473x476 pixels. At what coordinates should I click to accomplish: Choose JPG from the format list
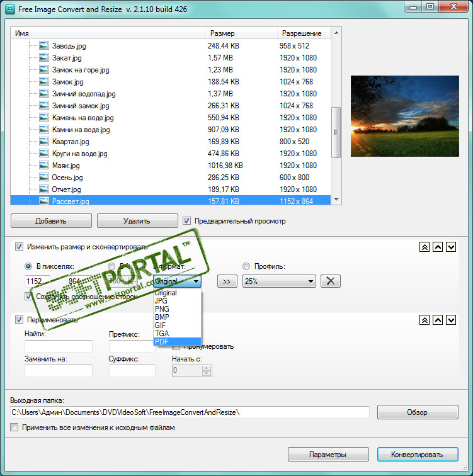coord(178,301)
